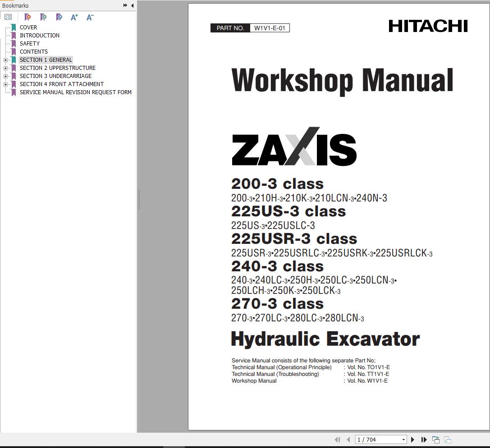Click the Hydraulic Excavator heading
Image resolution: width=490 pixels, height=448 pixels.
click(x=325, y=339)
